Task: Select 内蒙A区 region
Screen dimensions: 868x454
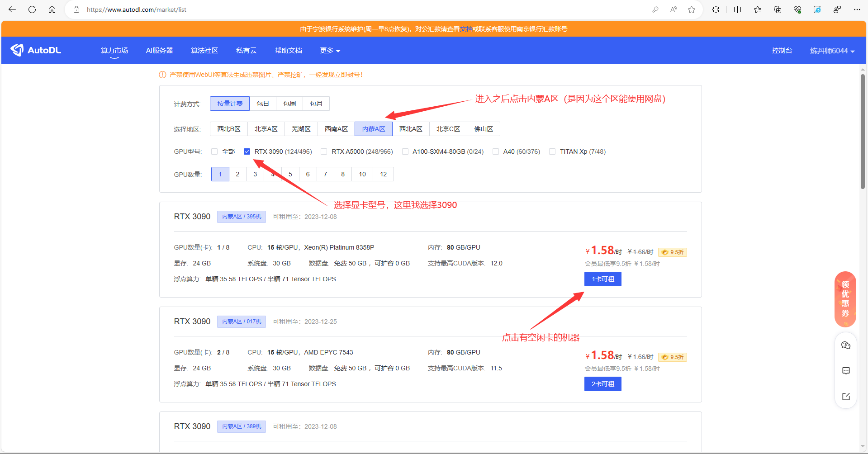Action: 374,129
